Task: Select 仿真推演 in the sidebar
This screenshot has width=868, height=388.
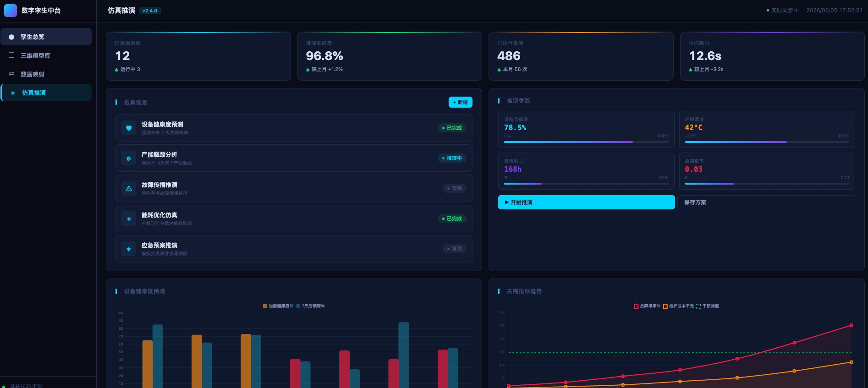Action: pyautogui.click(x=46, y=93)
